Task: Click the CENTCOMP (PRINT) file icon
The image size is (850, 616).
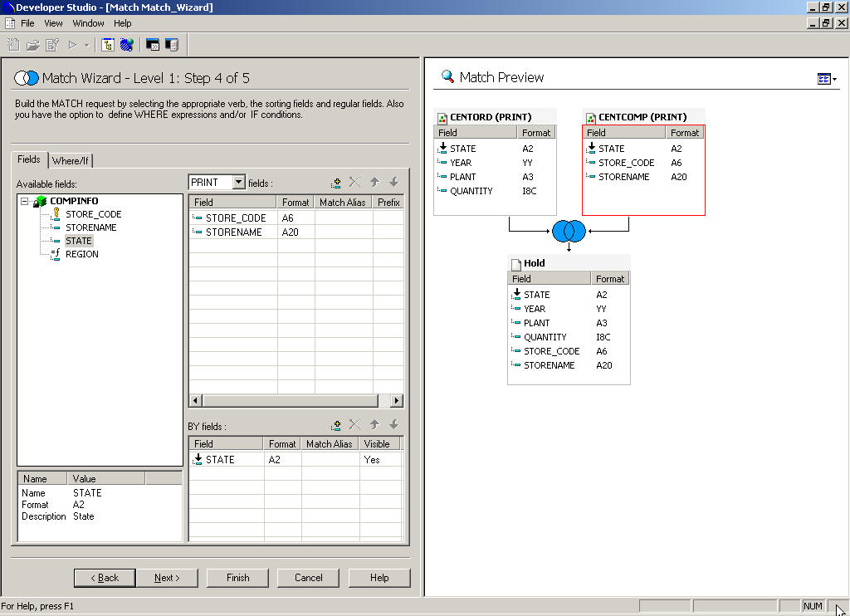Action: pos(591,117)
